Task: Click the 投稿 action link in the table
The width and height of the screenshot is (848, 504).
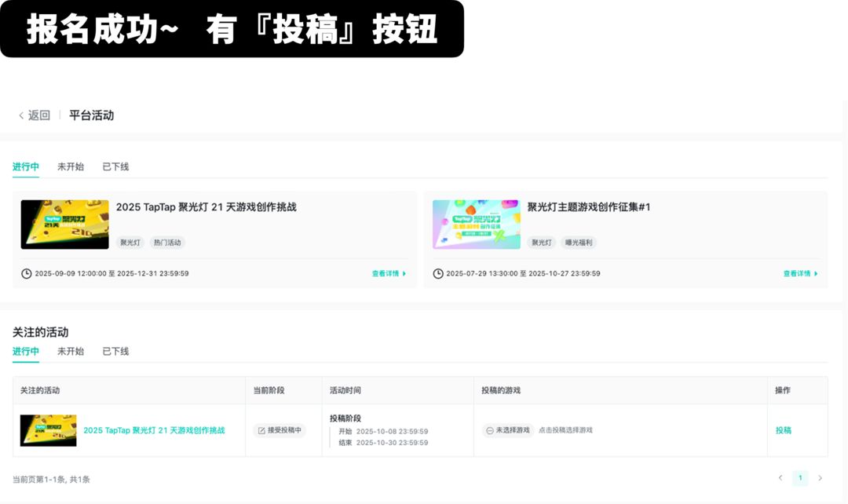Action: [x=783, y=430]
